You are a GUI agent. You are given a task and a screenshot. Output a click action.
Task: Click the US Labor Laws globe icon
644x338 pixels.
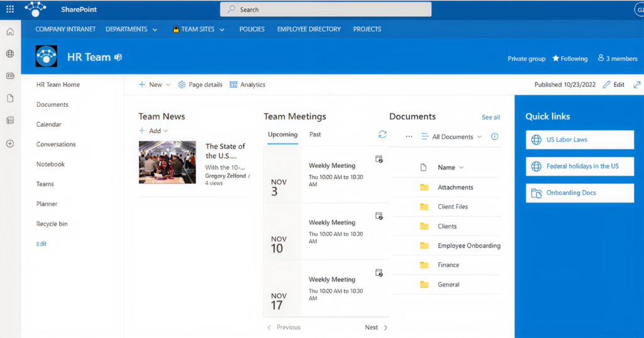point(536,139)
